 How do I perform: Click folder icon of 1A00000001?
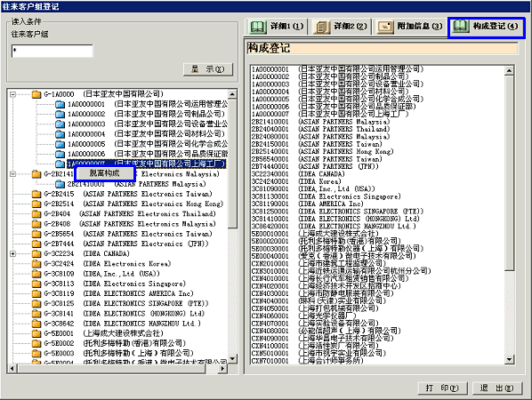(x=60, y=104)
